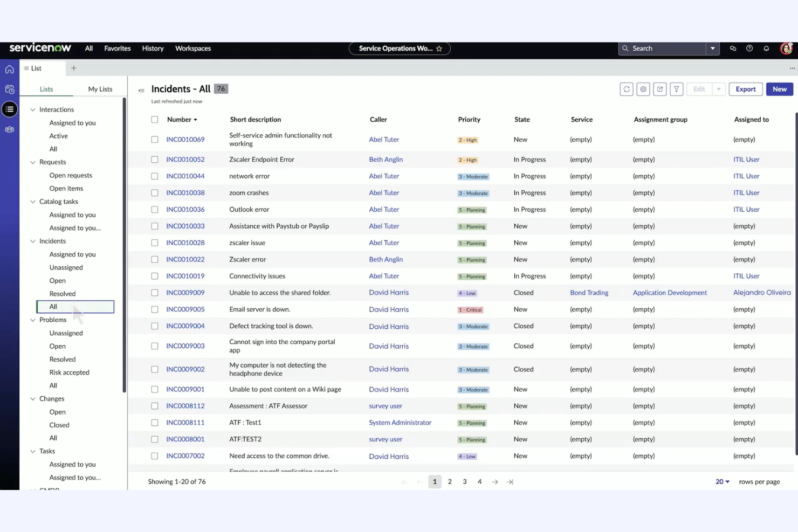Image resolution: width=798 pixels, height=532 pixels.
Task: Open the help question-mark icon
Action: pos(749,48)
